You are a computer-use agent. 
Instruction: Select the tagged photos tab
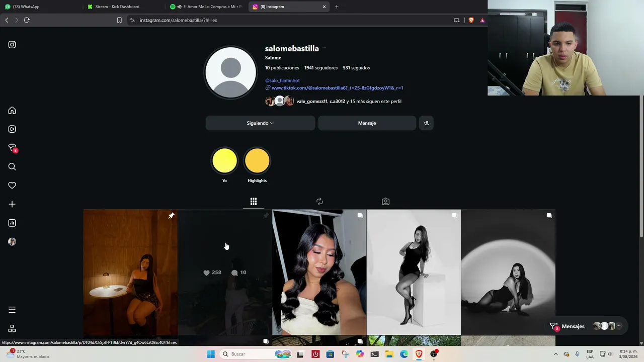click(385, 202)
